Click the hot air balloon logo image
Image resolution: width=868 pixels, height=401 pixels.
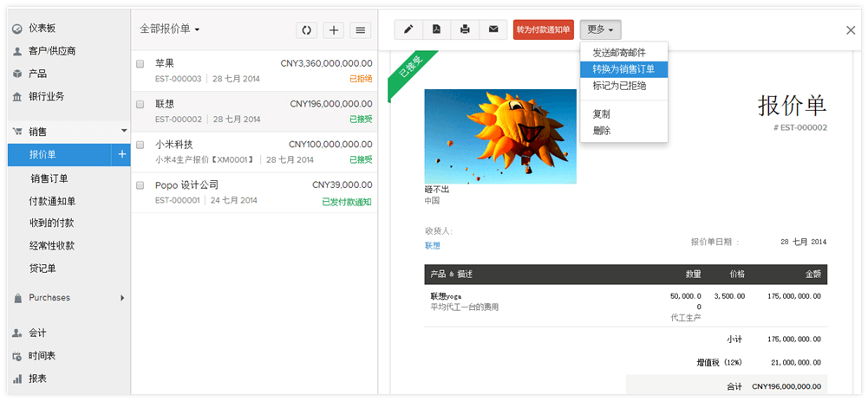[x=500, y=136]
